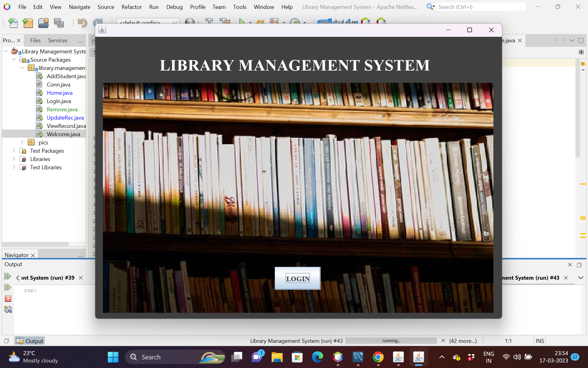Click the New File toolbar icon
Screen dimensions: 588x368
(13, 23)
